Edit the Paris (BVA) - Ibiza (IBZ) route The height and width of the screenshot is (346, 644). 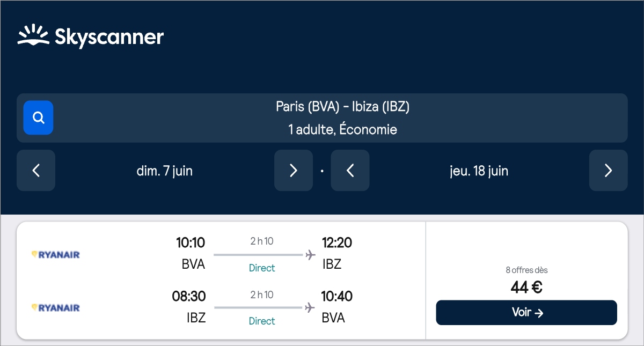pos(342,107)
